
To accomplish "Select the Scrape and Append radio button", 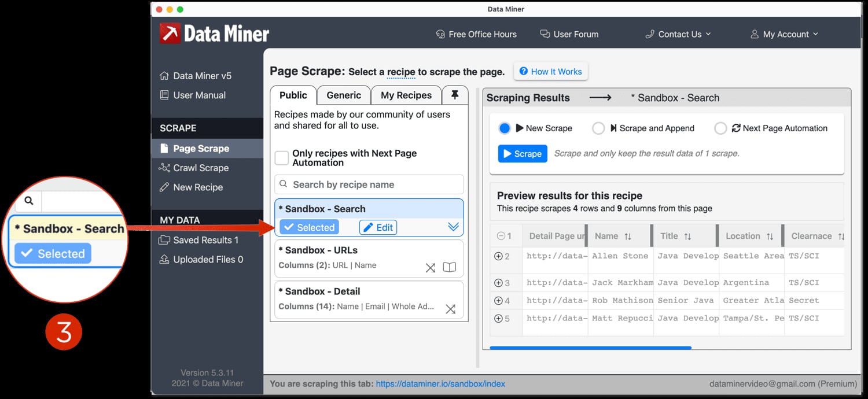I will [x=598, y=128].
